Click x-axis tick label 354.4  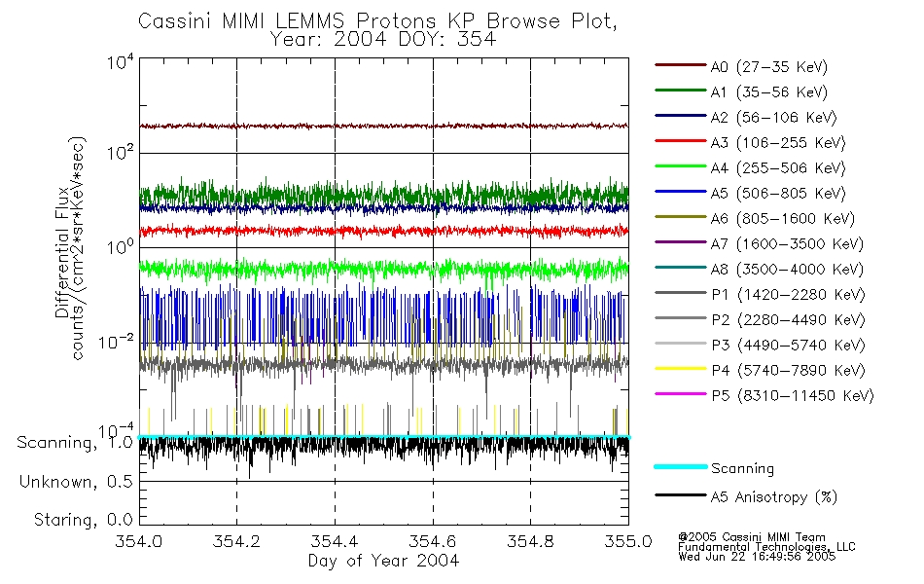pyautogui.click(x=335, y=541)
